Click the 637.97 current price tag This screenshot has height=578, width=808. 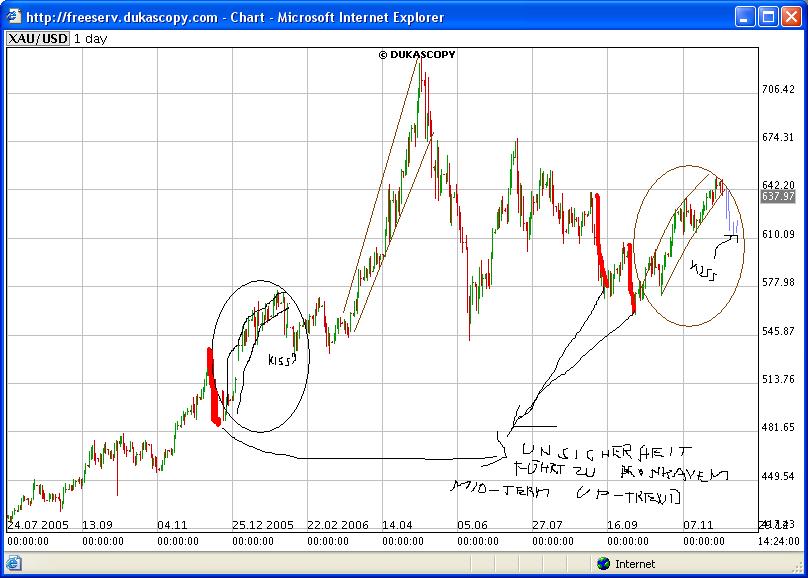(777, 197)
